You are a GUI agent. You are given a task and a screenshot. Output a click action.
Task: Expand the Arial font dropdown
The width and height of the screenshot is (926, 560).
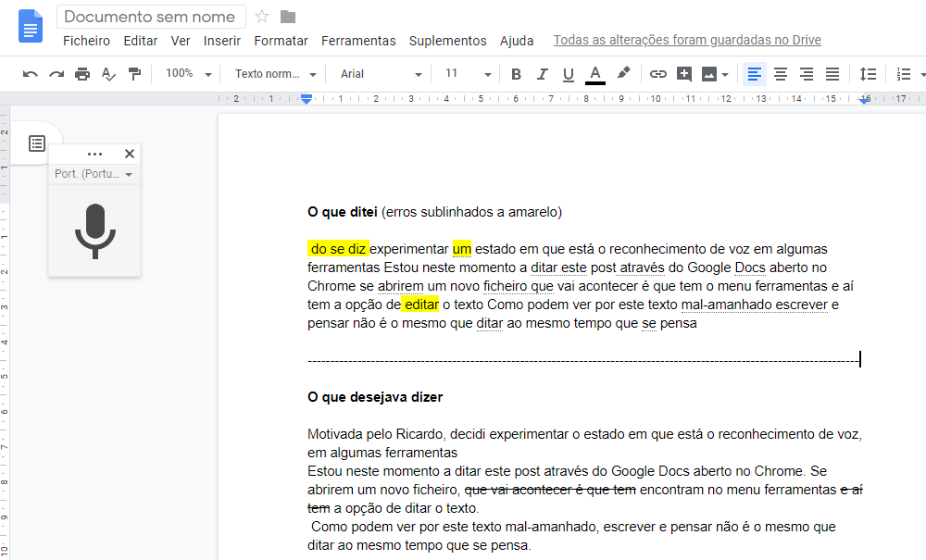(x=381, y=74)
